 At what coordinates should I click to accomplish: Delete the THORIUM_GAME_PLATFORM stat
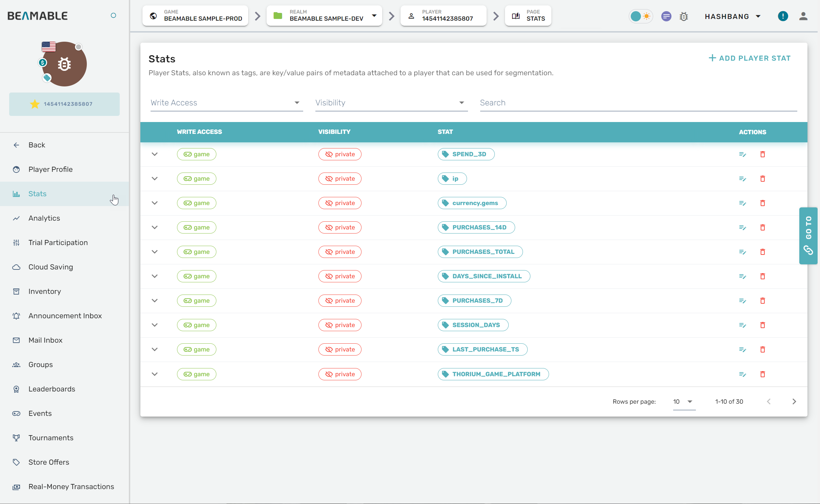[x=762, y=374]
